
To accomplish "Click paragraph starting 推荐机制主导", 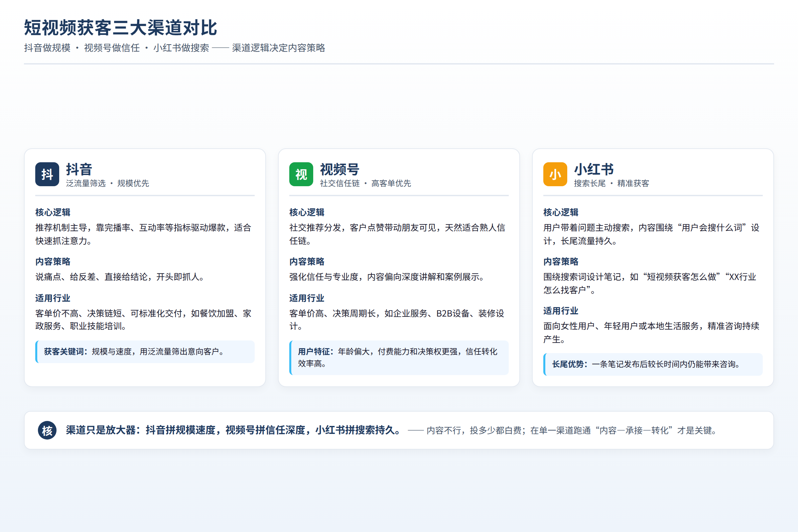I will pos(143,234).
